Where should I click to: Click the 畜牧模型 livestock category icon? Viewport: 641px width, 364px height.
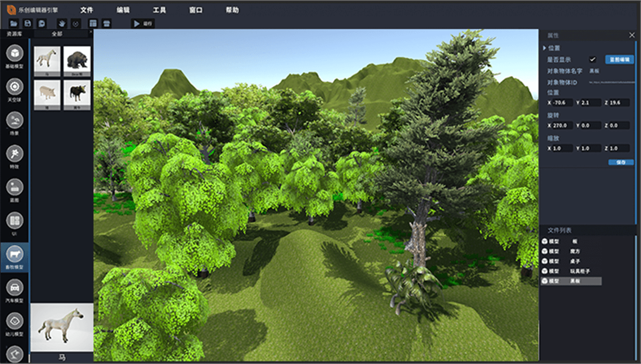(15, 254)
